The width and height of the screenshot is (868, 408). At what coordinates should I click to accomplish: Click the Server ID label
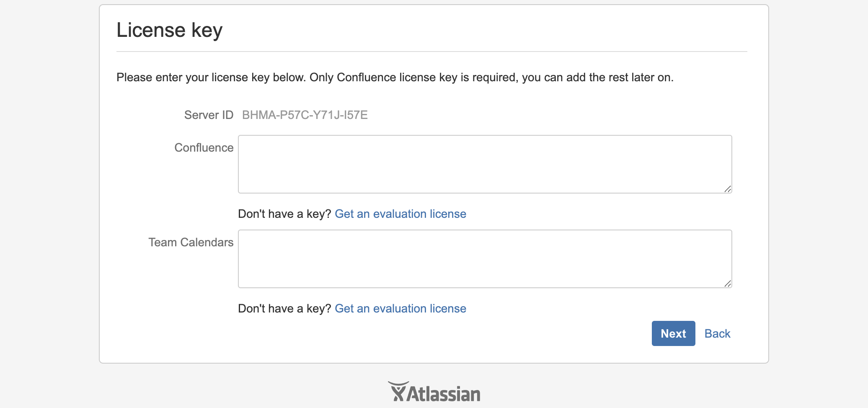coord(209,115)
